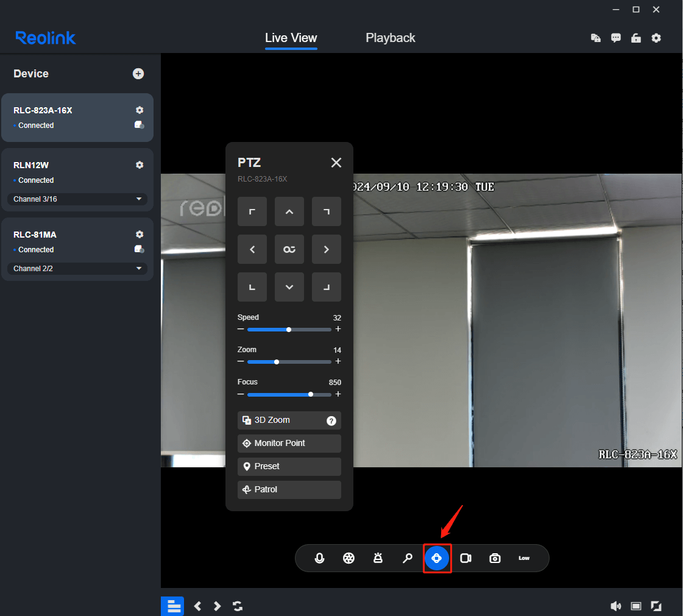The width and height of the screenshot is (683, 616).
Task: Increase PTZ Speed with plus
Action: pos(338,330)
